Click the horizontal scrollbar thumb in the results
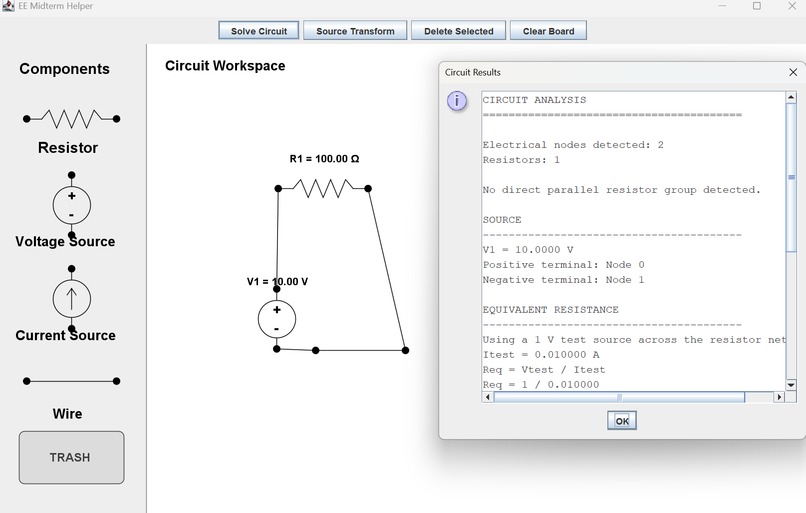Image resolution: width=806 pixels, height=513 pixels. pyautogui.click(x=619, y=397)
